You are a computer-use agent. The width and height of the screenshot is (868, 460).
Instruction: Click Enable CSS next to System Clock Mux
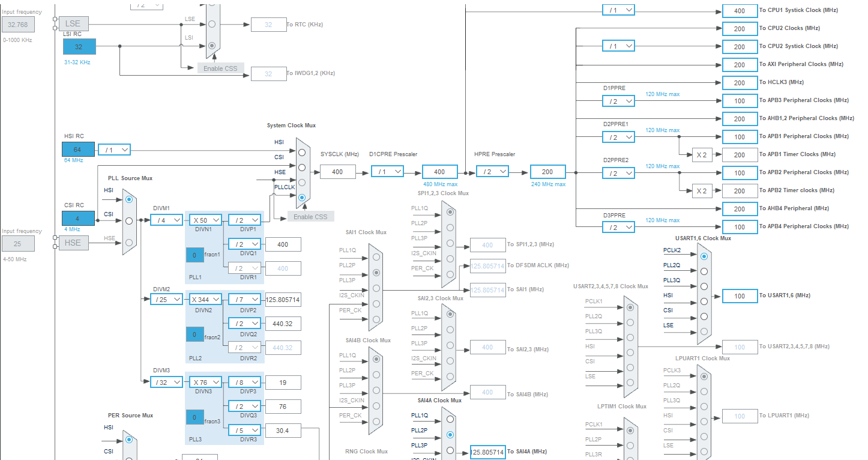(x=310, y=217)
